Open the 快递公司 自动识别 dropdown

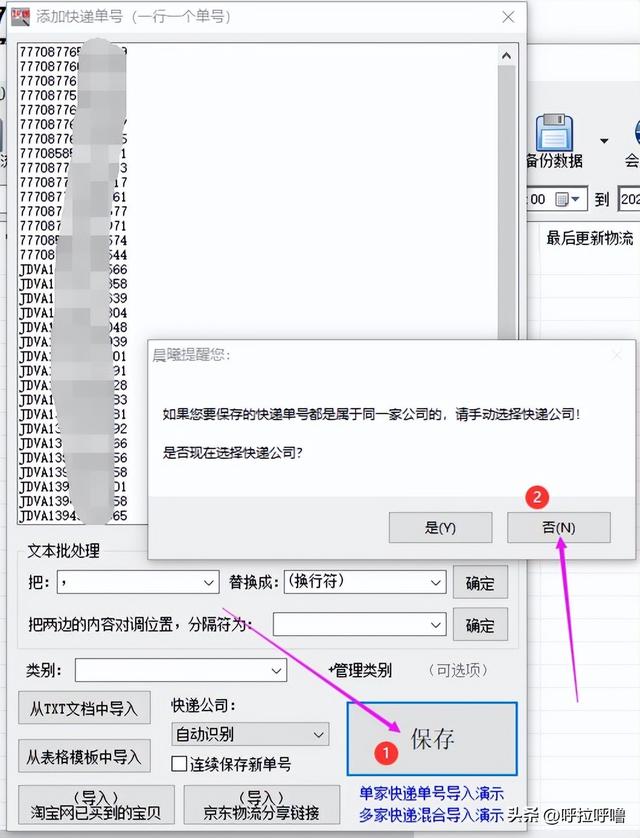[x=250, y=734]
